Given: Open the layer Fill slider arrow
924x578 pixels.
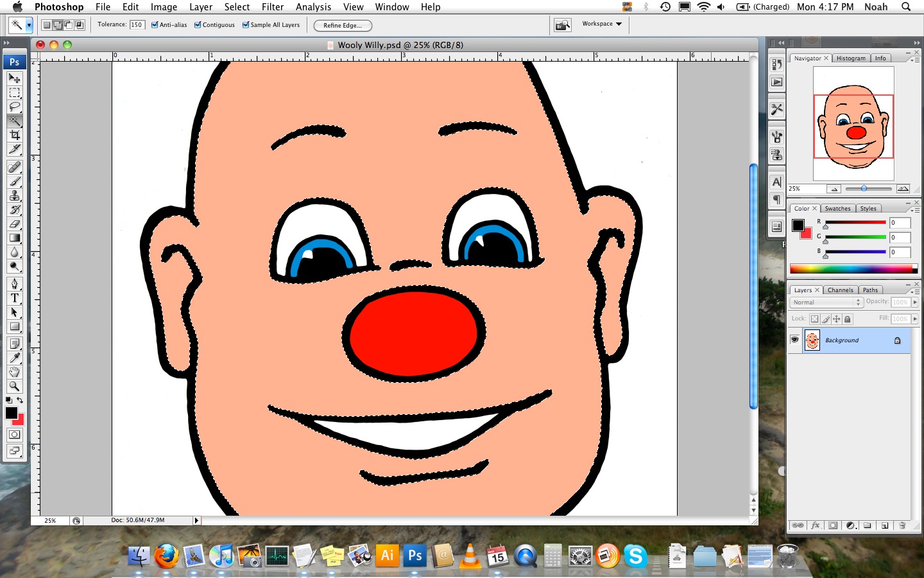Looking at the screenshot, I should [x=915, y=319].
